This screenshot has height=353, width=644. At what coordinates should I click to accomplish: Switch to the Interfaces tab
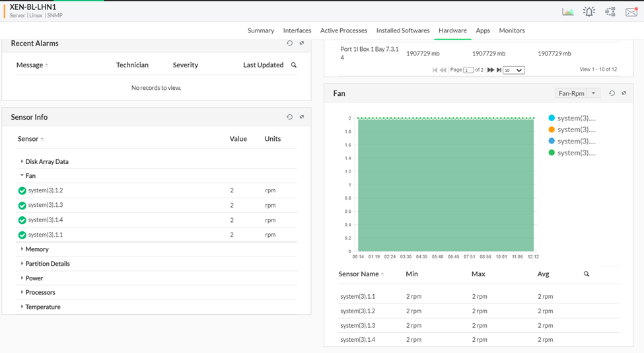pos(297,30)
